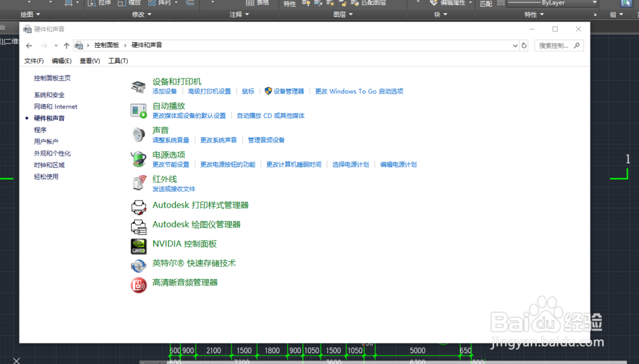The width and height of the screenshot is (639, 364).
Task: Click the NVIDIA 控制面板 icon
Action: click(x=139, y=246)
